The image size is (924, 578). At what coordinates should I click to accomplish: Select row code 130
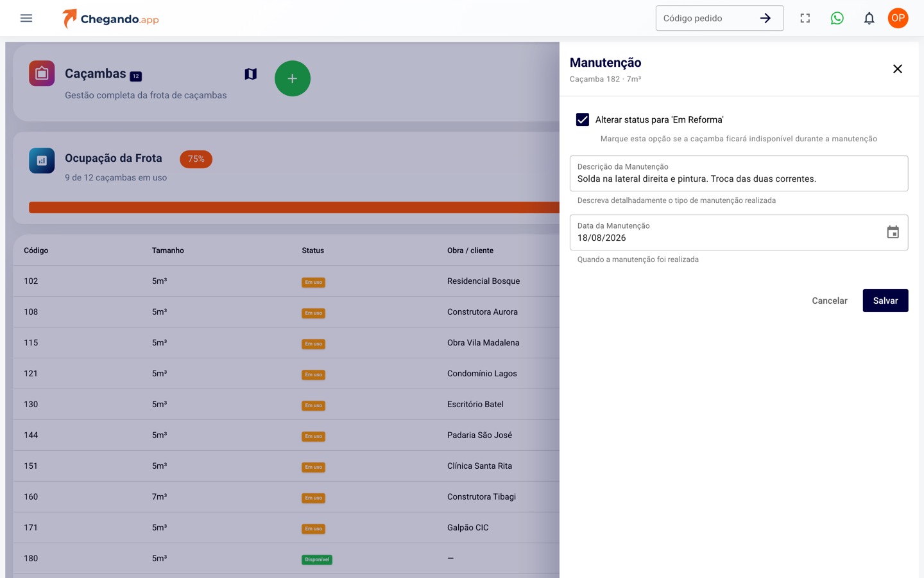(x=31, y=405)
